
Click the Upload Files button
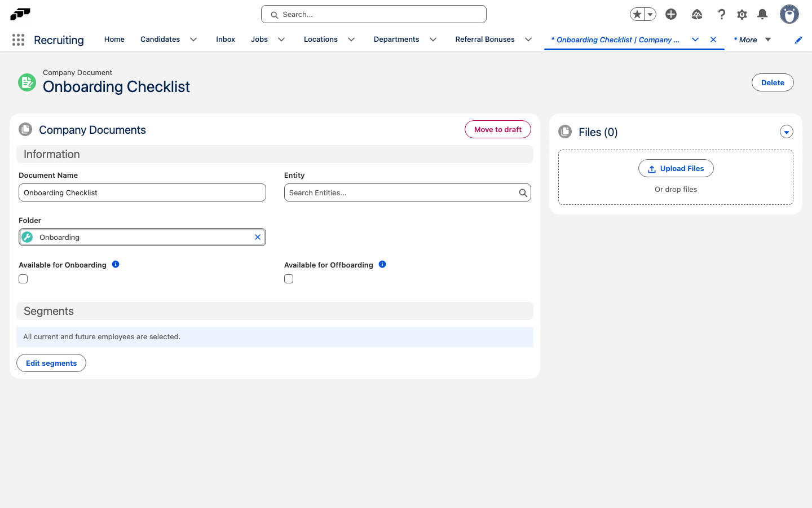pos(676,168)
